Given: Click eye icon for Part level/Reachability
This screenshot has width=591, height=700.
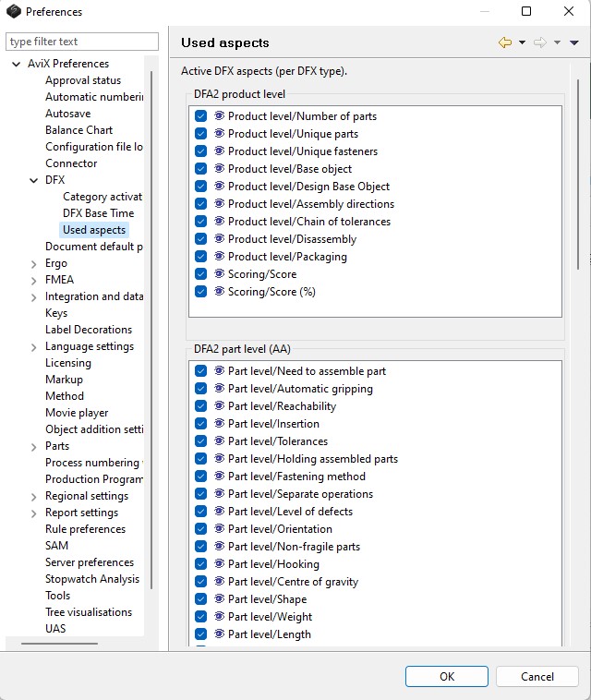Looking at the screenshot, I should [x=220, y=406].
